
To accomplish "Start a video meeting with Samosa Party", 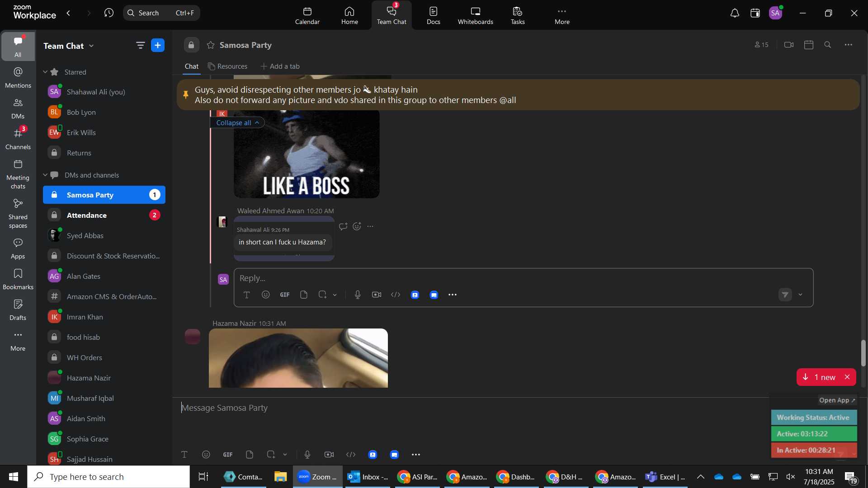I will 789,45.
